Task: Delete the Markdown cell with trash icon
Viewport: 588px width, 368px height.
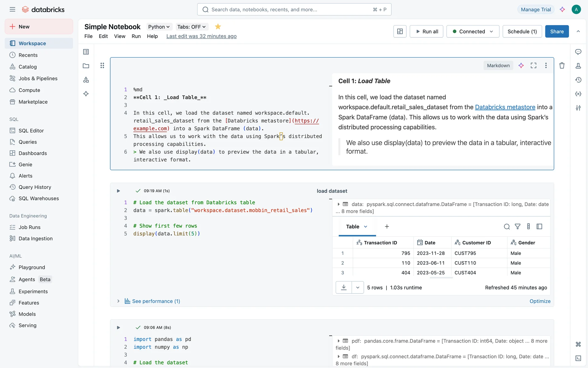Action: pos(562,66)
